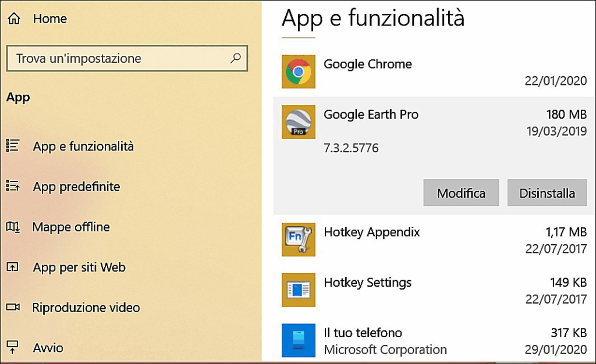
Task: Click the Home house icon
Action: click(x=13, y=19)
